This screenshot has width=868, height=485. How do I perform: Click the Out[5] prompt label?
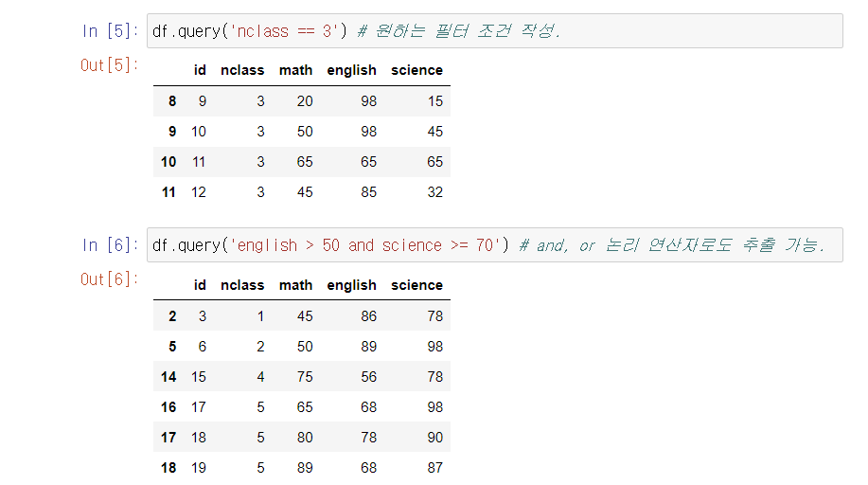point(109,65)
